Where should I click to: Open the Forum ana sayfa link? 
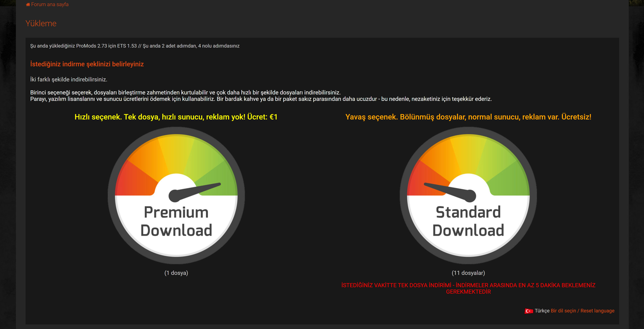click(50, 5)
